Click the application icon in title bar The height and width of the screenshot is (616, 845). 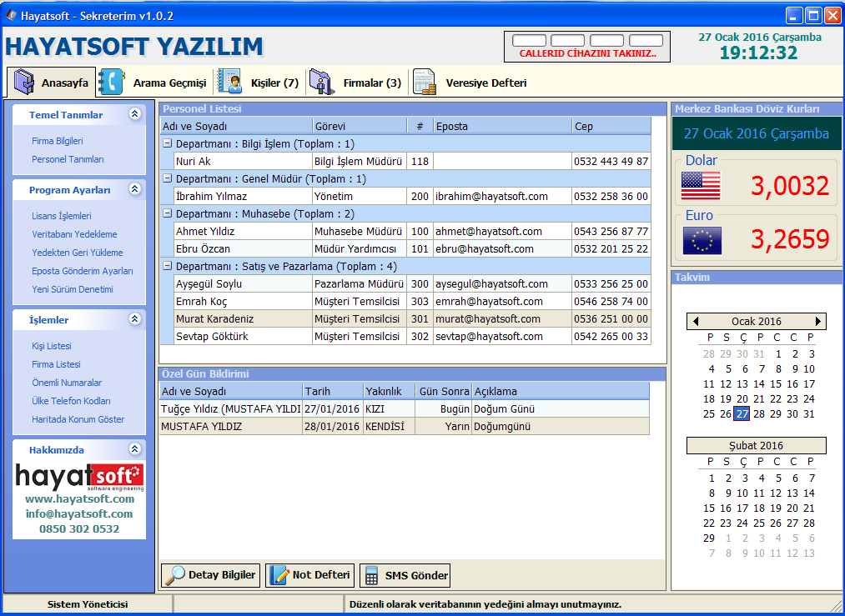[11, 16]
